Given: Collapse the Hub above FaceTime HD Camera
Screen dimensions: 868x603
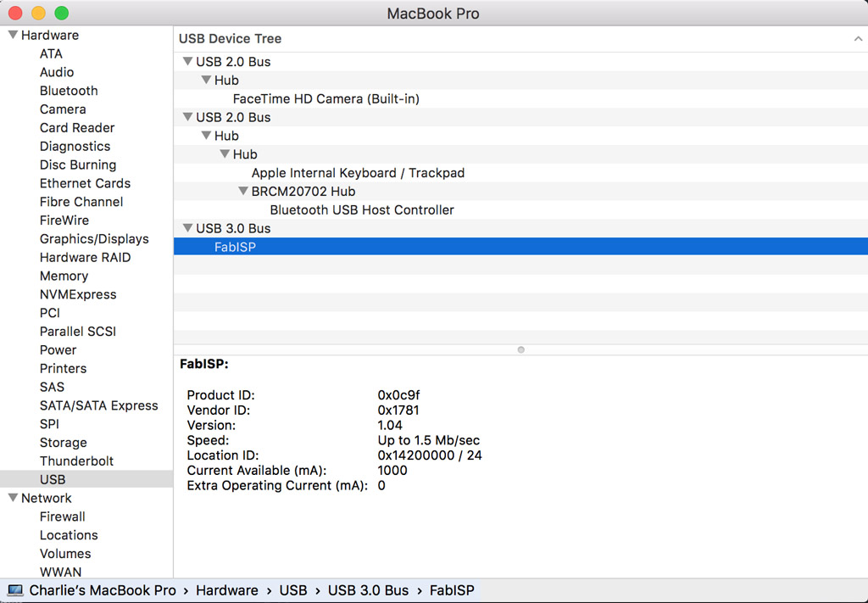Looking at the screenshot, I should pyautogui.click(x=206, y=80).
